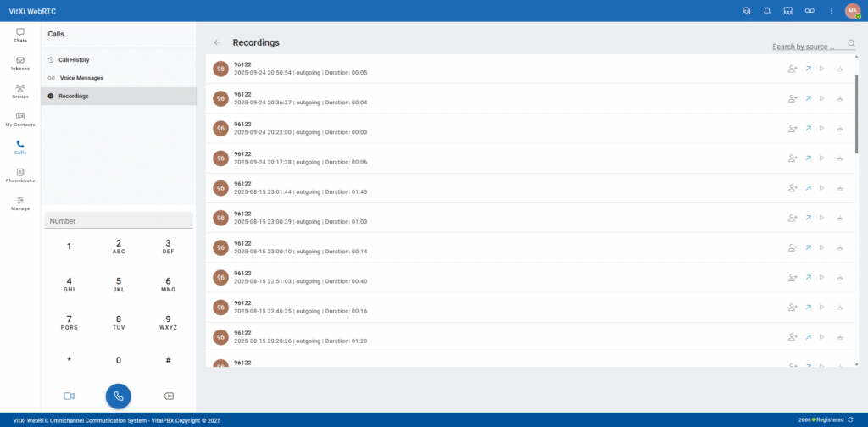Open the MA user avatar menu
This screenshot has height=427, width=868.
click(x=852, y=11)
